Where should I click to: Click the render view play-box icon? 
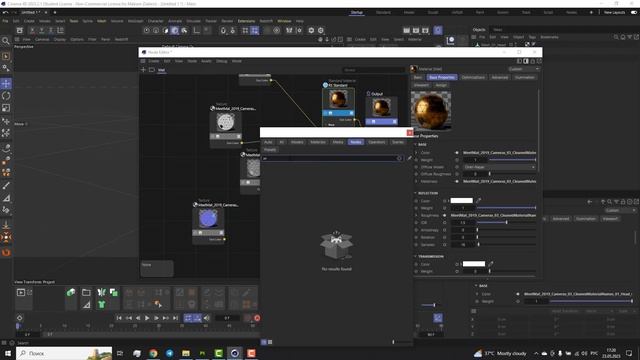click(20, 292)
